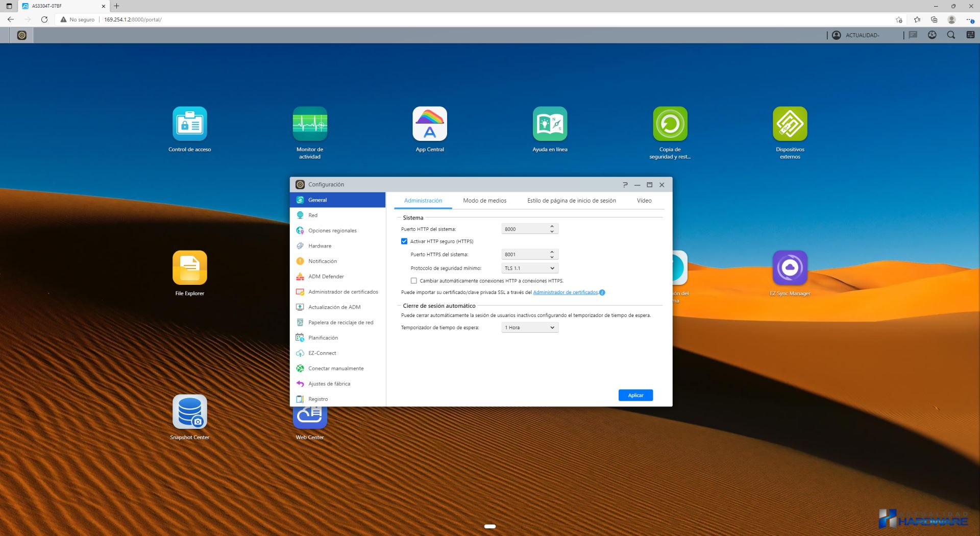Follow the Administrador de certificados link
The width and height of the screenshot is (980, 536).
(x=565, y=293)
